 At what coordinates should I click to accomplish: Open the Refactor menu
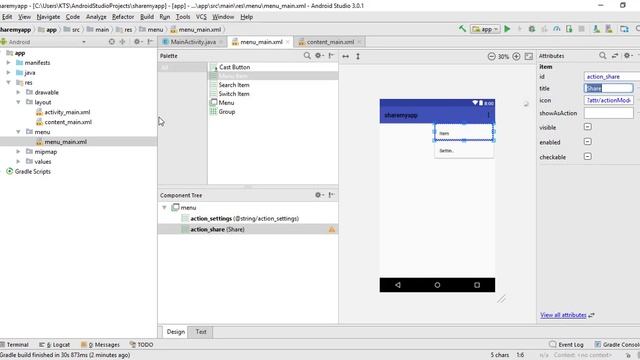(123, 17)
